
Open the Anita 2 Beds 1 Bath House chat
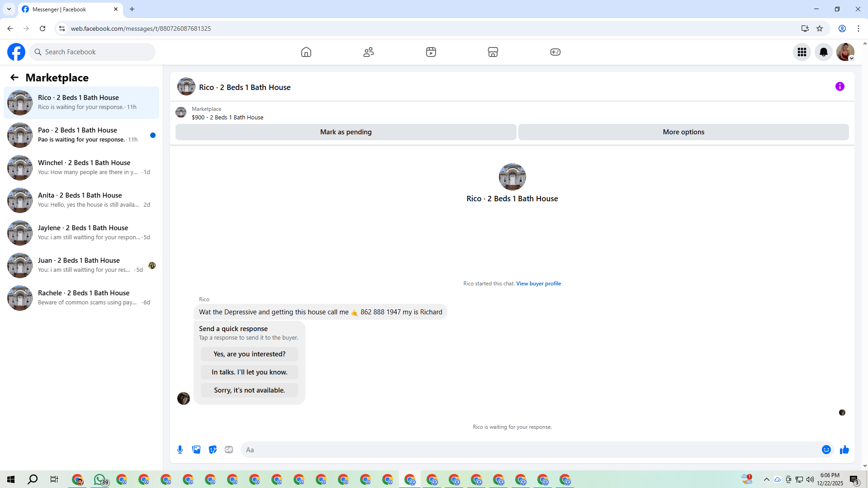tap(81, 200)
